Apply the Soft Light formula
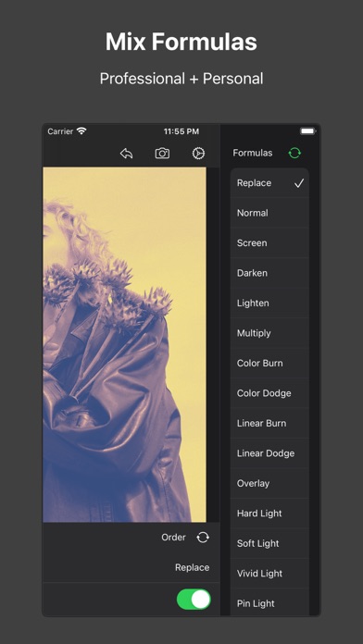 [269, 543]
